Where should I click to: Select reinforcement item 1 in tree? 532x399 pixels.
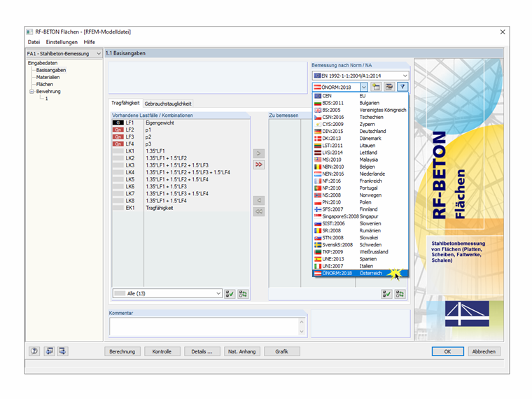[46, 99]
